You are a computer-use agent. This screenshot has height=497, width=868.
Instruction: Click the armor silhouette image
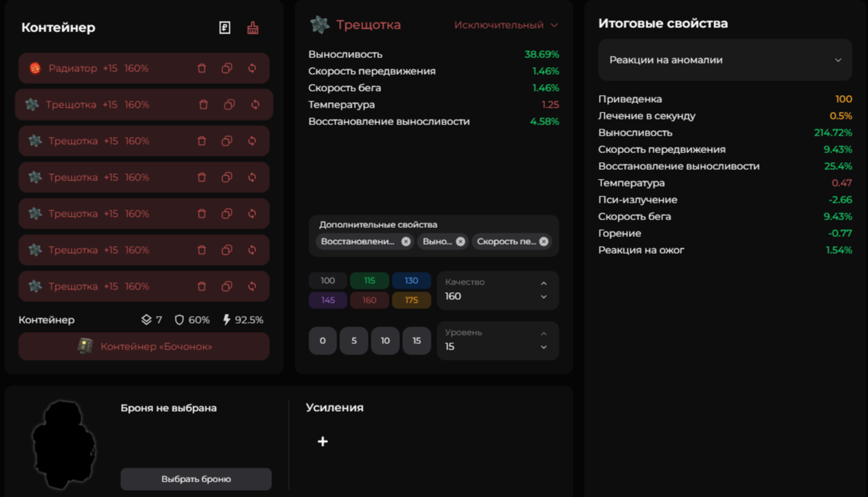[64, 444]
